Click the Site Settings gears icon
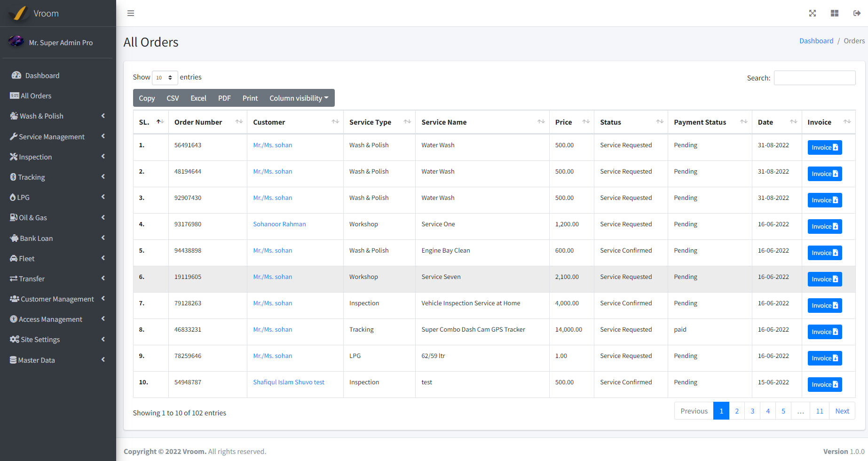 [x=15, y=339]
